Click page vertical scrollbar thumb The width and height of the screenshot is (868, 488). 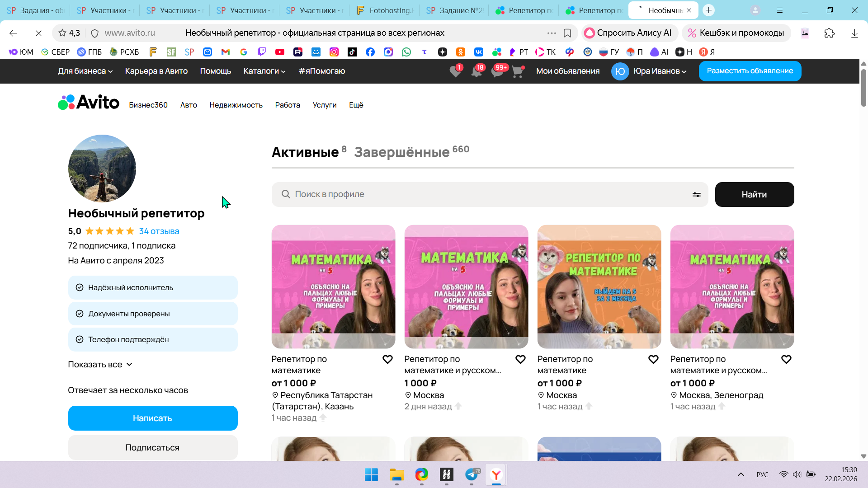(x=863, y=88)
